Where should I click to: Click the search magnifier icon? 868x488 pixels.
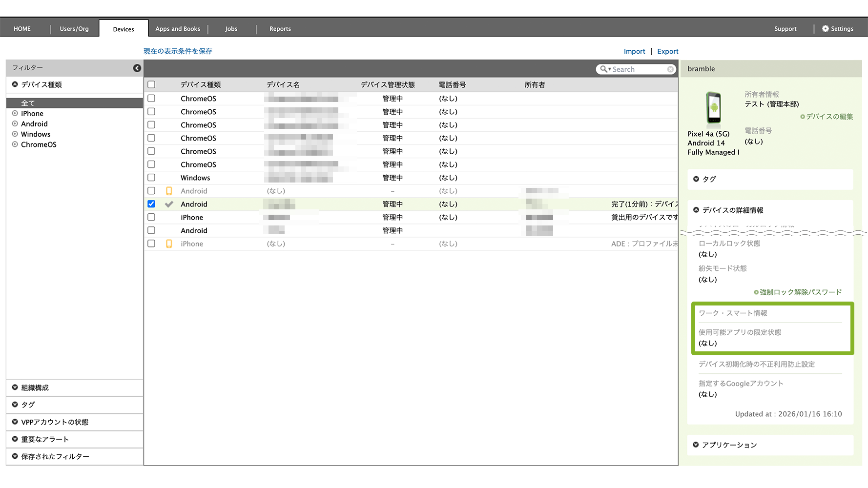coord(604,69)
